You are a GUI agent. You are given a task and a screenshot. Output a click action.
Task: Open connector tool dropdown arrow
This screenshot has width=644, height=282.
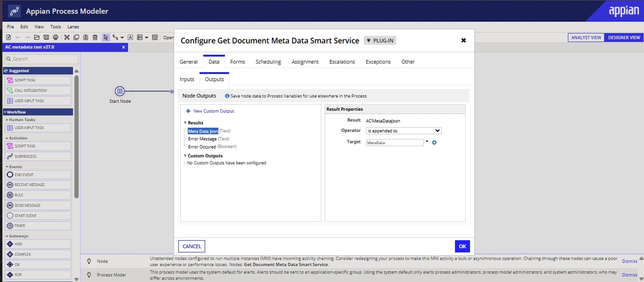[x=122, y=38]
